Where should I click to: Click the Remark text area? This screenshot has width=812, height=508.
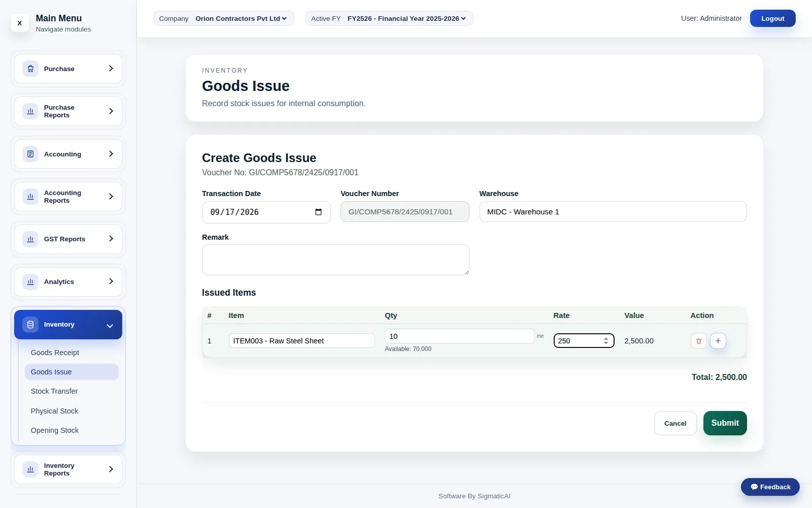(x=335, y=260)
